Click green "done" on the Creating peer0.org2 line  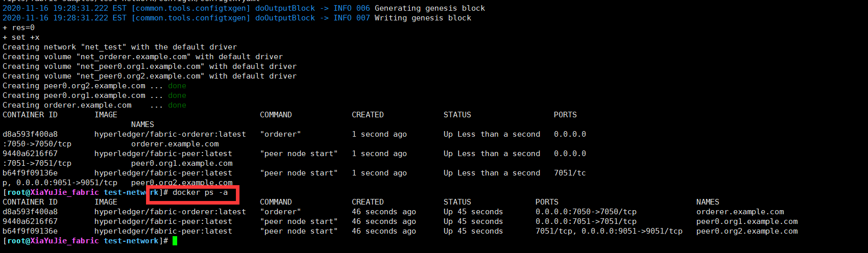coord(177,86)
